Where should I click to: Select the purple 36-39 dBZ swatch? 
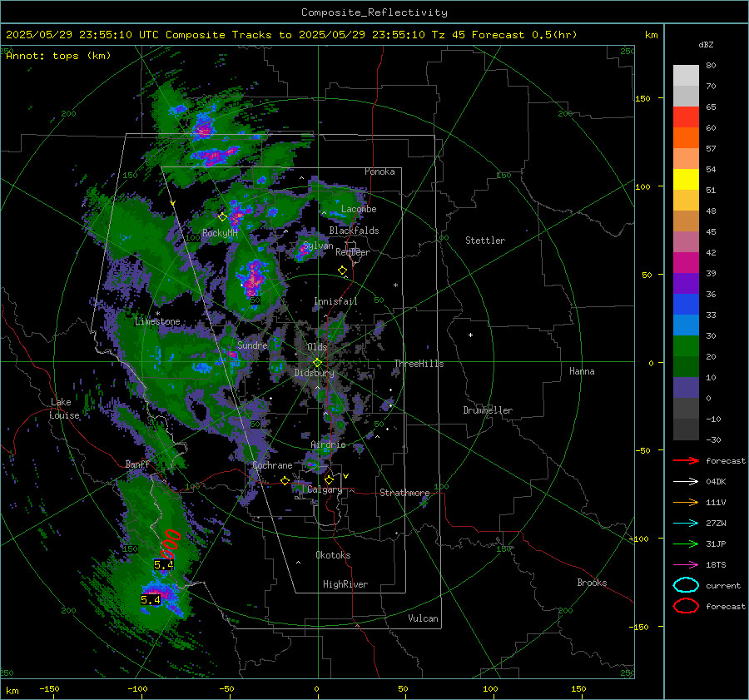point(686,284)
